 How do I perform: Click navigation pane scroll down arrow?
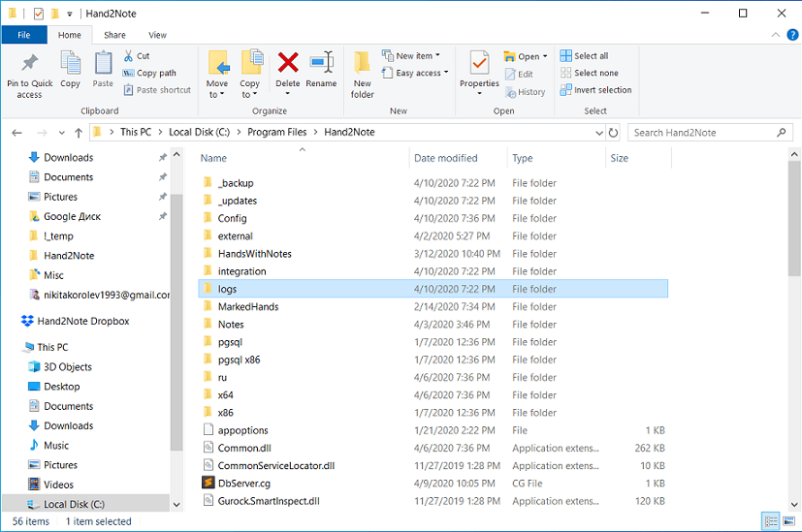coord(176,505)
